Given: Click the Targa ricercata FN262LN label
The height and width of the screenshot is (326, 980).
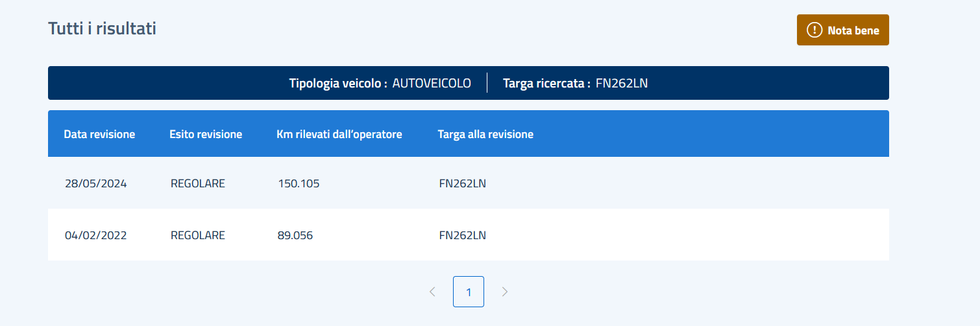Looking at the screenshot, I should (x=576, y=83).
